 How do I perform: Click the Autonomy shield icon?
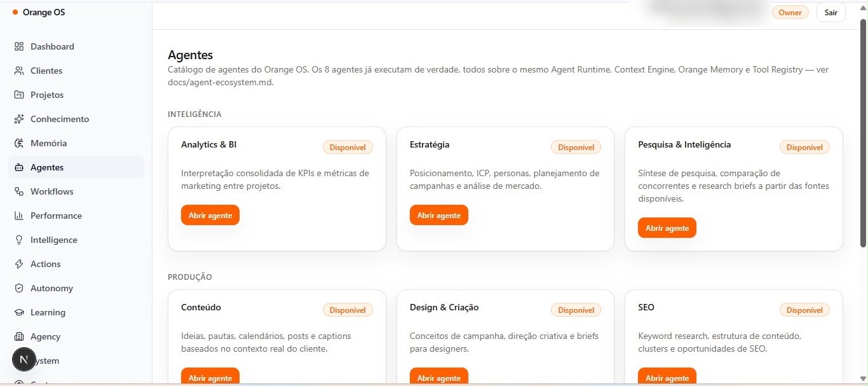coord(19,288)
